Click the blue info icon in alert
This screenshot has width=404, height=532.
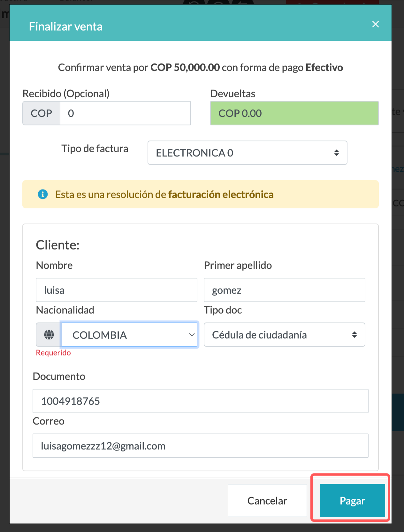[43, 194]
